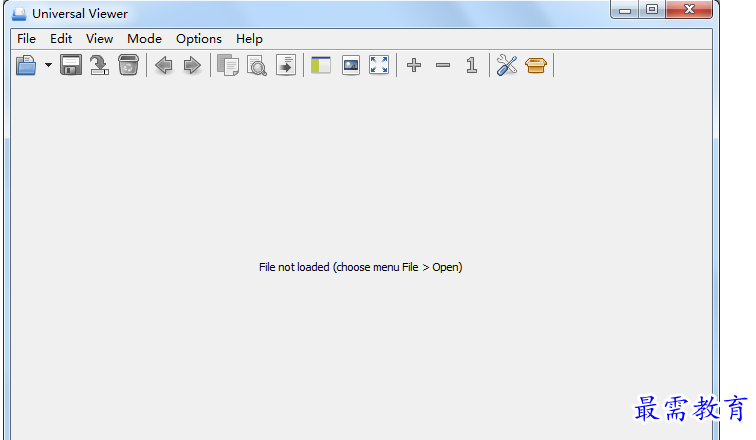
Task: Open the Mode menu
Action: click(144, 39)
